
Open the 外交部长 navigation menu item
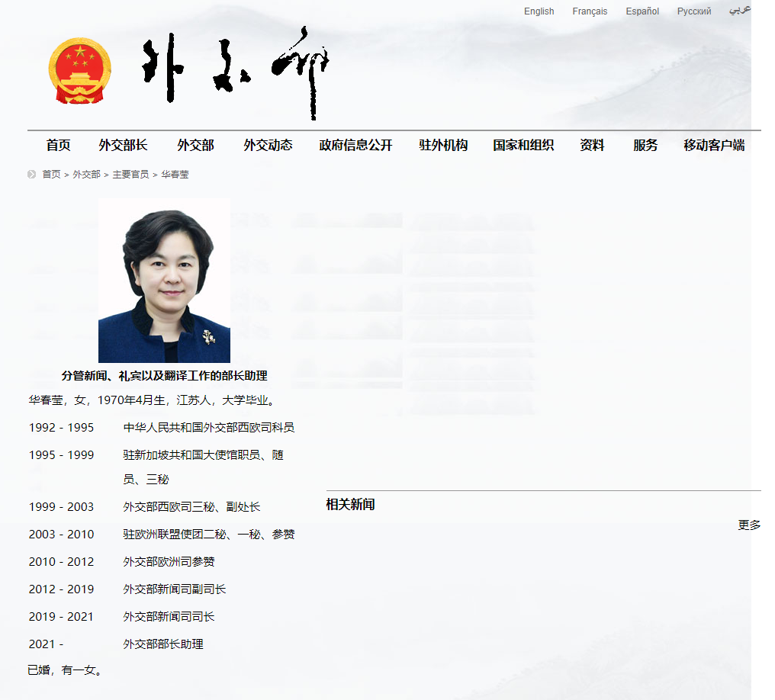point(123,145)
